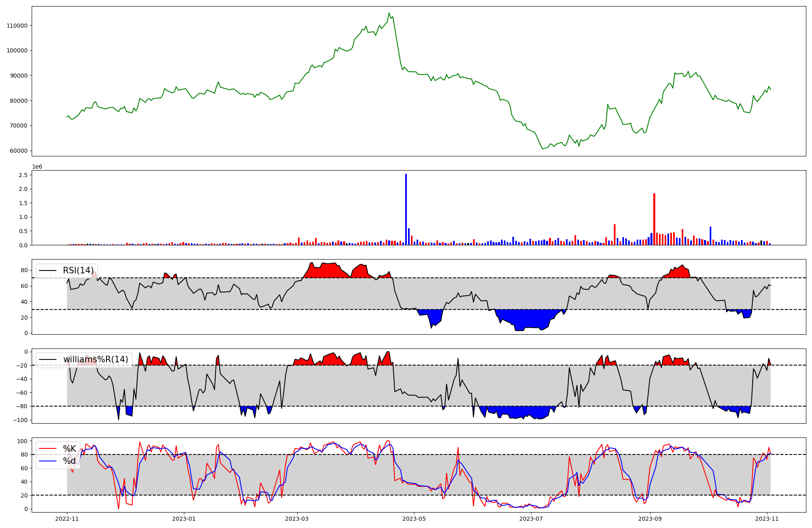Image resolution: width=812 pixels, height=528 pixels.
Task: Click the blue %d legend line sample
Action: pos(48,461)
